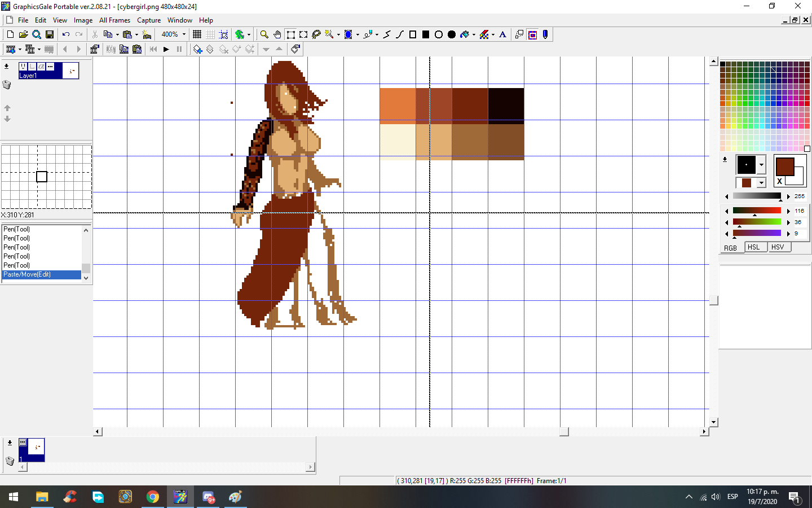Open the Capture menu
The image size is (812, 508).
[x=149, y=20]
